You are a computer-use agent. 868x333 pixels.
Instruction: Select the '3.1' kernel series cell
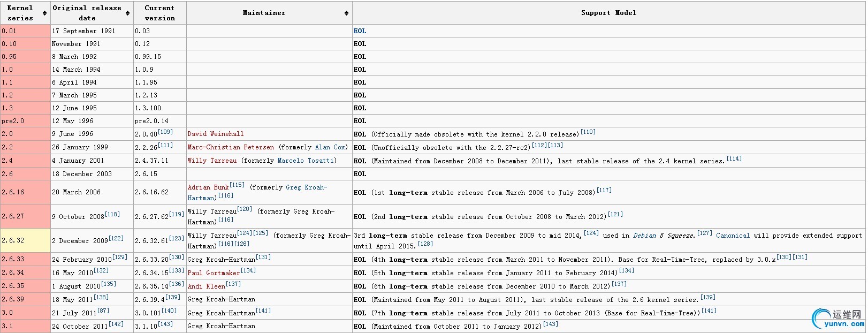pyautogui.click(x=25, y=326)
